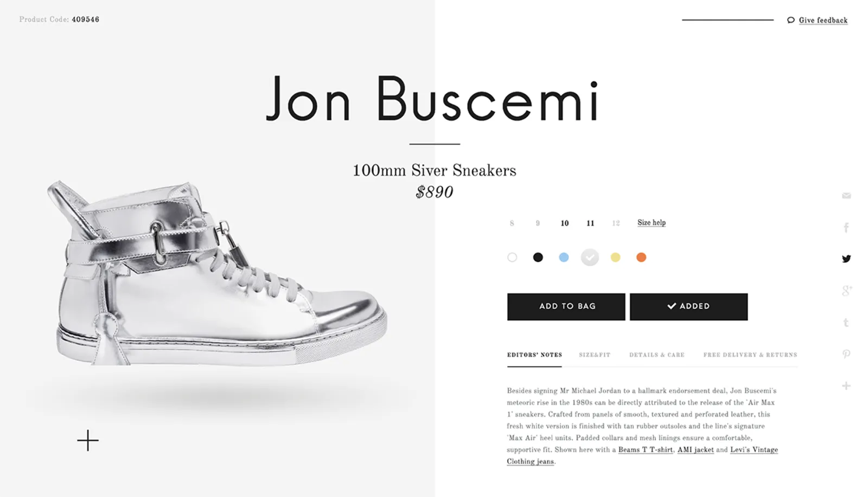Click the plus icon under the sneaker

pyautogui.click(x=88, y=441)
